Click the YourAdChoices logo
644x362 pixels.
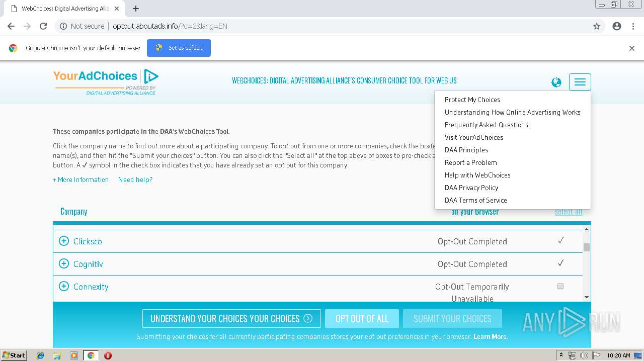click(106, 82)
